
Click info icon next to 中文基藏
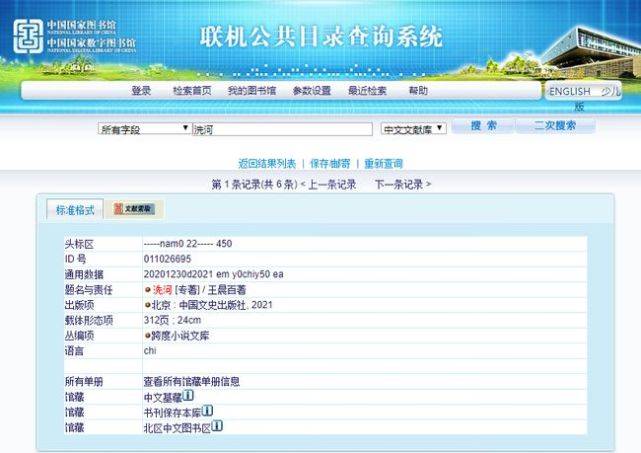tap(189, 396)
